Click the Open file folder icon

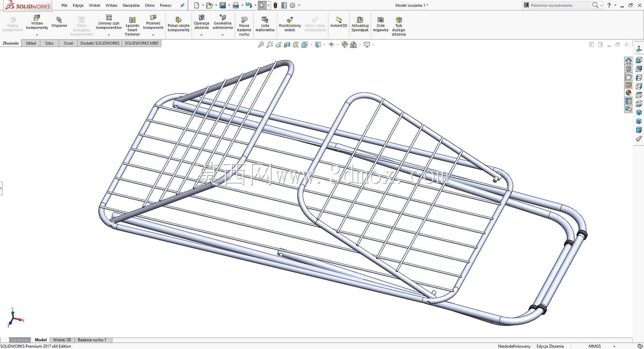[209, 5]
